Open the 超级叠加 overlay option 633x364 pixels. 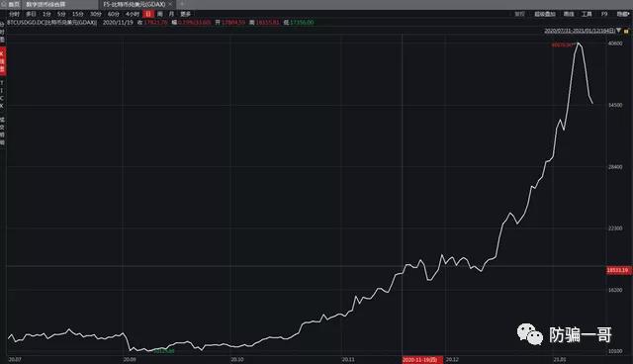click(x=545, y=14)
